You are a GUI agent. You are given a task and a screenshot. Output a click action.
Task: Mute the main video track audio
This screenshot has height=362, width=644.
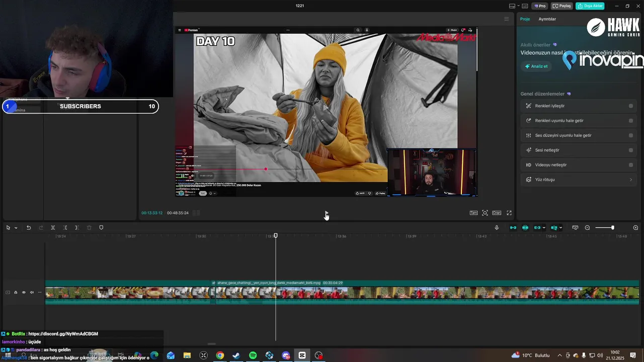coord(32,292)
